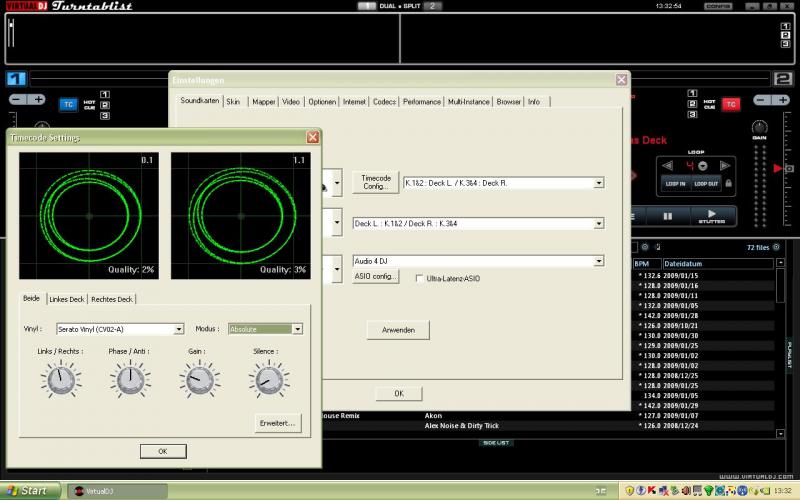
Task: Open the Skin tab in Einstellungen
Action: pos(233,102)
